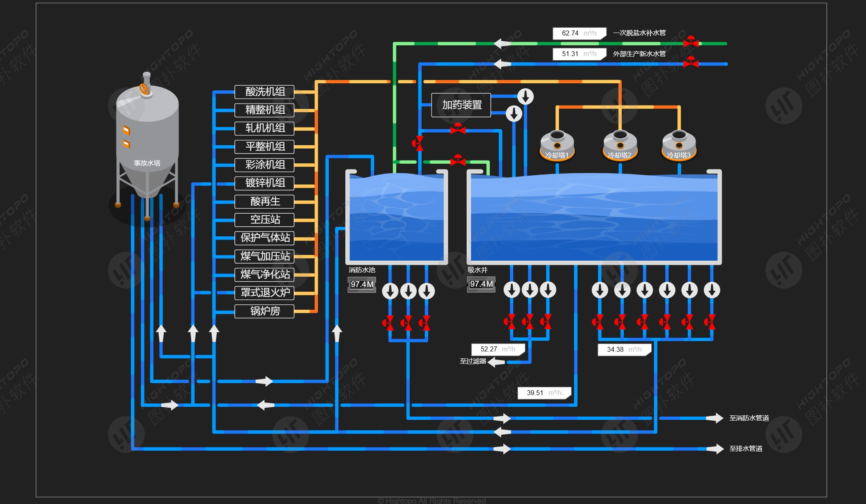Click the 加药装置 dosing device box
866x504 pixels.
461,105
